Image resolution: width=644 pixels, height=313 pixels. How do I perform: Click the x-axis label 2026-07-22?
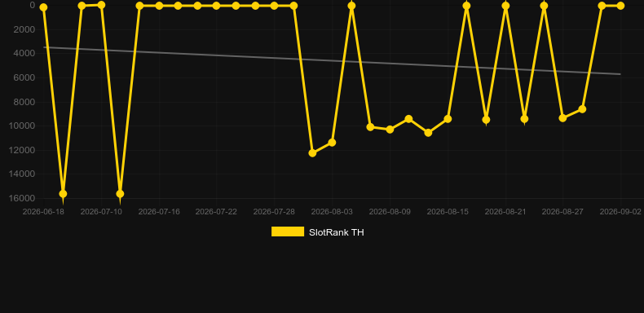pos(216,212)
